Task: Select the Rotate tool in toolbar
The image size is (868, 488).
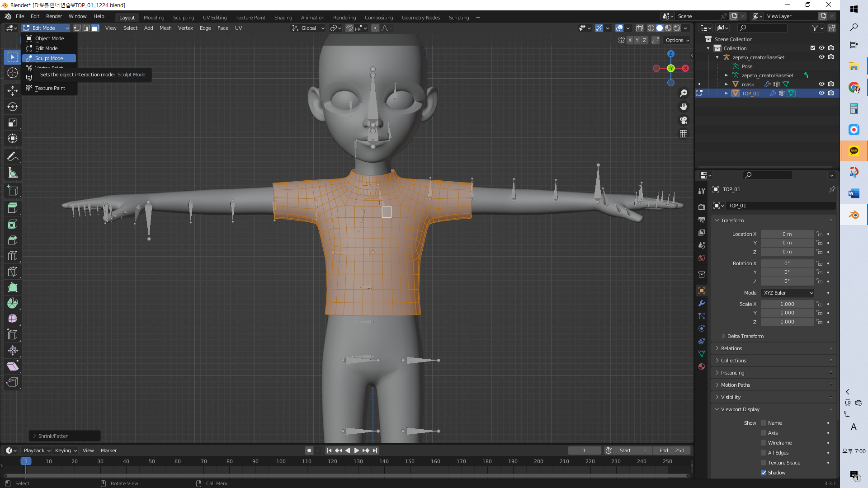Action: (13, 107)
